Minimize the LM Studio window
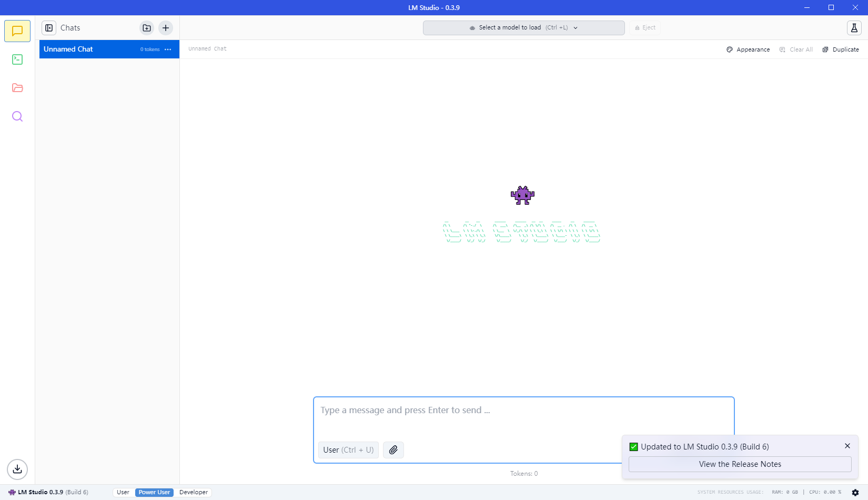The image size is (868, 500). (x=807, y=7)
